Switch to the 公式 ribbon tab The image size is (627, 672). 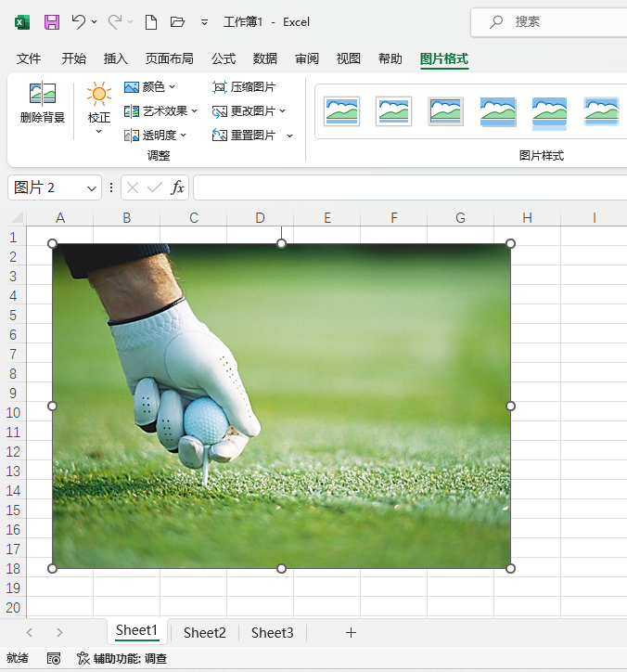pos(224,58)
